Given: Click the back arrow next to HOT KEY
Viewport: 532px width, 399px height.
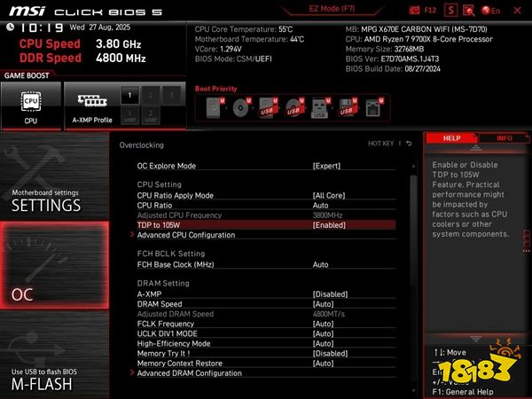Looking at the screenshot, I should pyautogui.click(x=409, y=144).
